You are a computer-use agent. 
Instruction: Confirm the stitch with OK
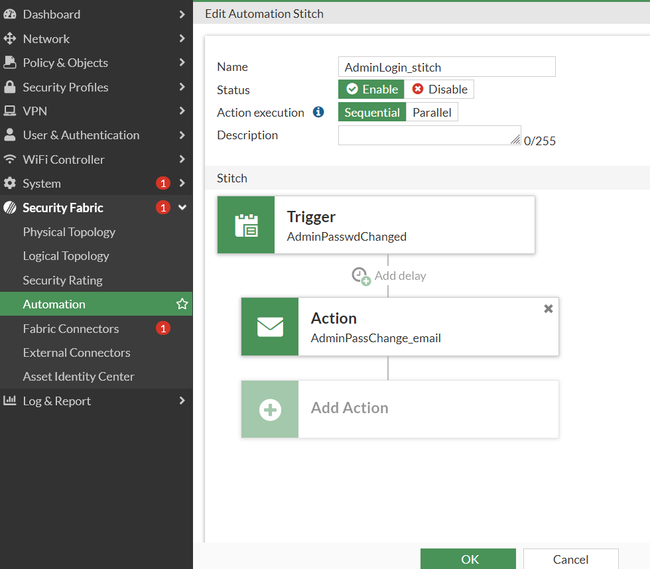(468, 559)
